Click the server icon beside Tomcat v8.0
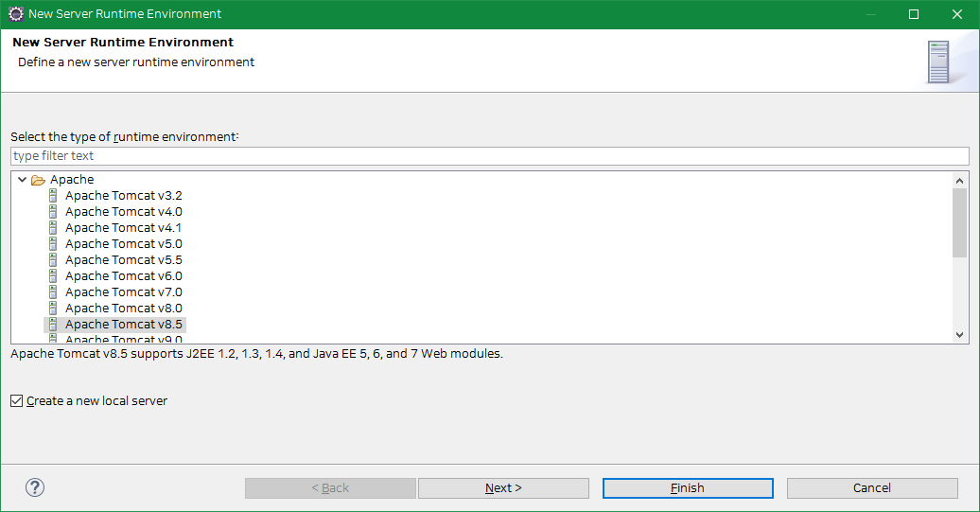 [x=53, y=309]
